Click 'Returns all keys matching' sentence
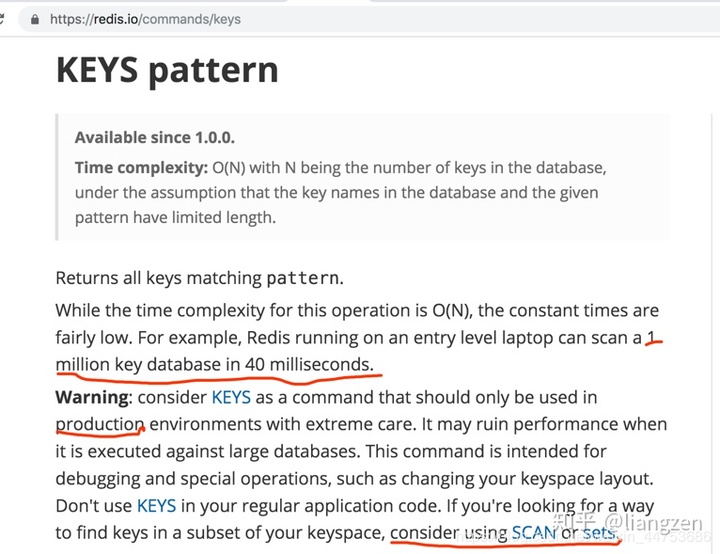 pos(158,278)
